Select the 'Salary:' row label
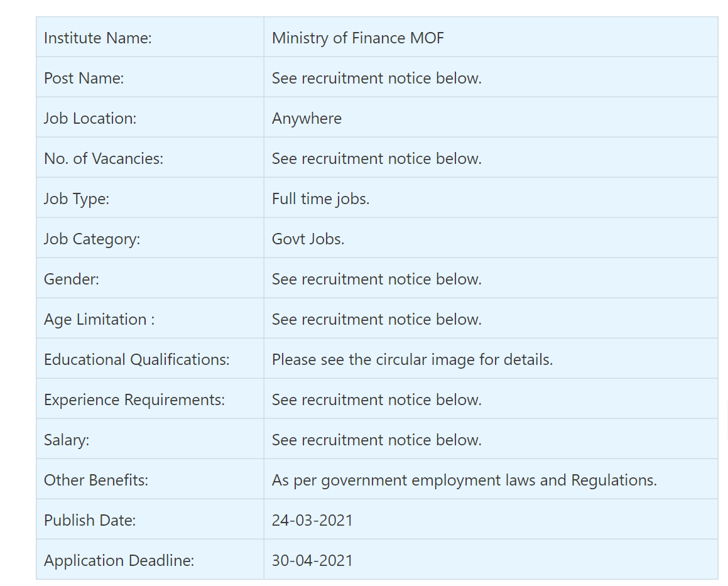This screenshot has height=586, width=728. point(67,440)
